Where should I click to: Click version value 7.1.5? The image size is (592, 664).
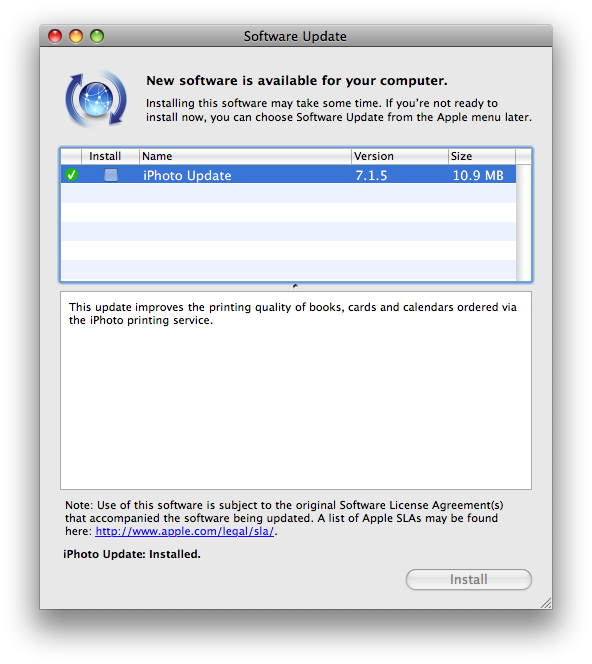coord(371,175)
